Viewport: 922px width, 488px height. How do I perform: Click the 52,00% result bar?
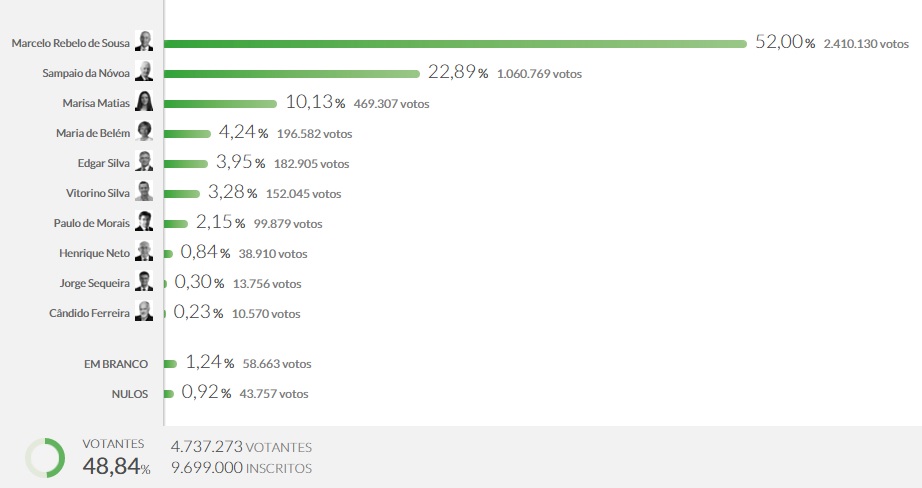[455, 43]
